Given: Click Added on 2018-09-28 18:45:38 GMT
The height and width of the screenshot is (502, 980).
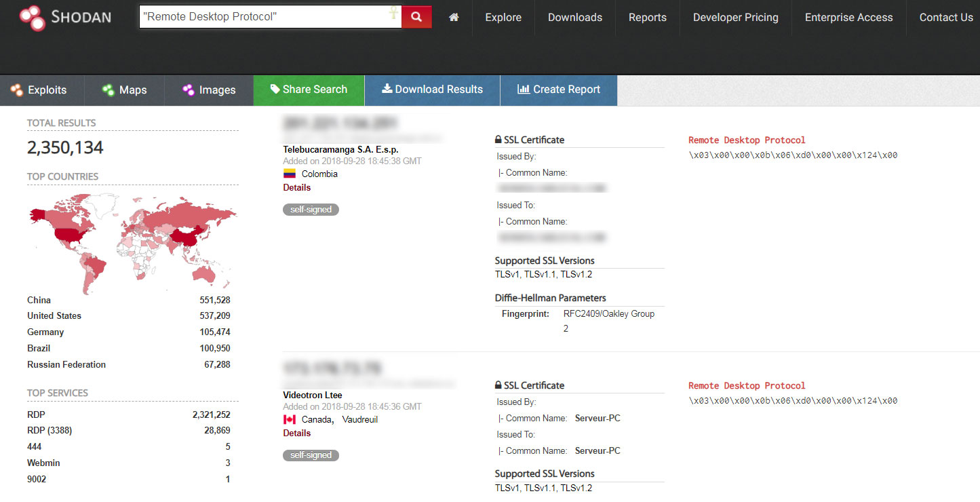Looking at the screenshot, I should coord(352,161).
